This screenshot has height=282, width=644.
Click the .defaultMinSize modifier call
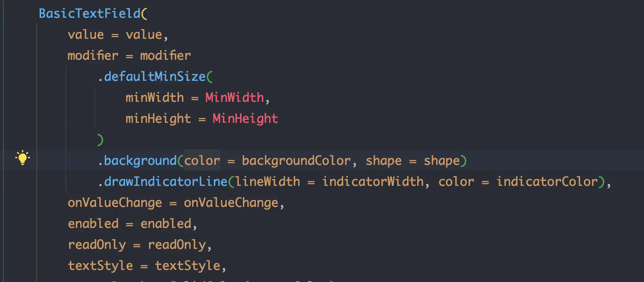(x=152, y=76)
